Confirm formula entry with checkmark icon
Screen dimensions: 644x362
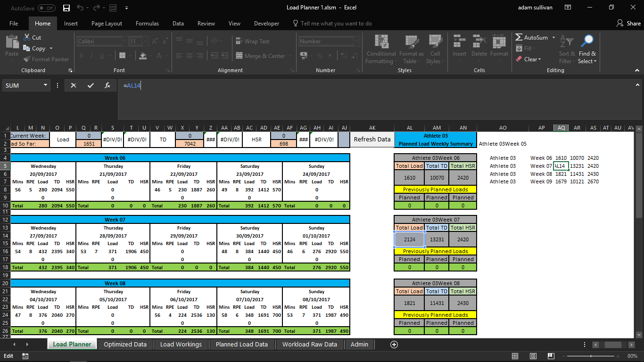91,85
